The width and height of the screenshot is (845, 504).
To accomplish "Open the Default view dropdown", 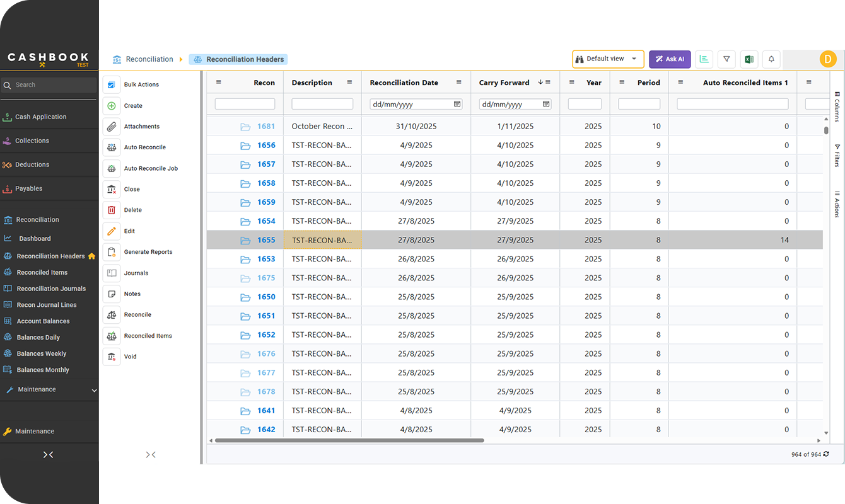I will 608,59.
